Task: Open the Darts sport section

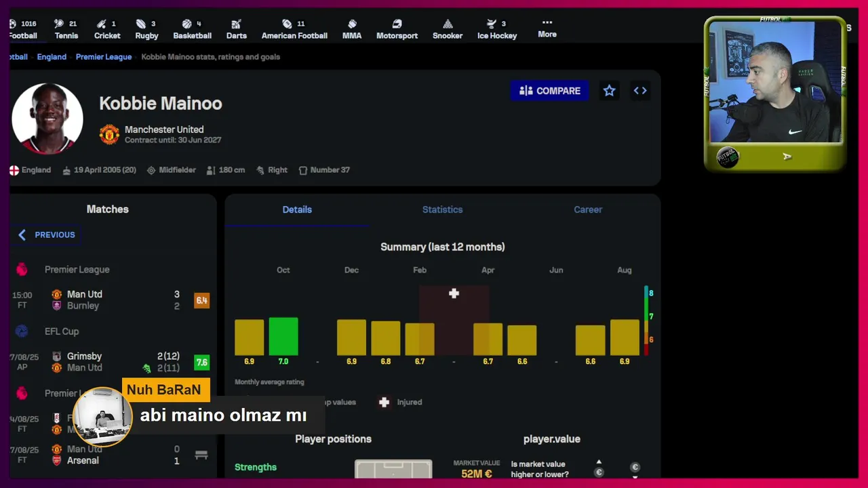Action: [x=236, y=29]
